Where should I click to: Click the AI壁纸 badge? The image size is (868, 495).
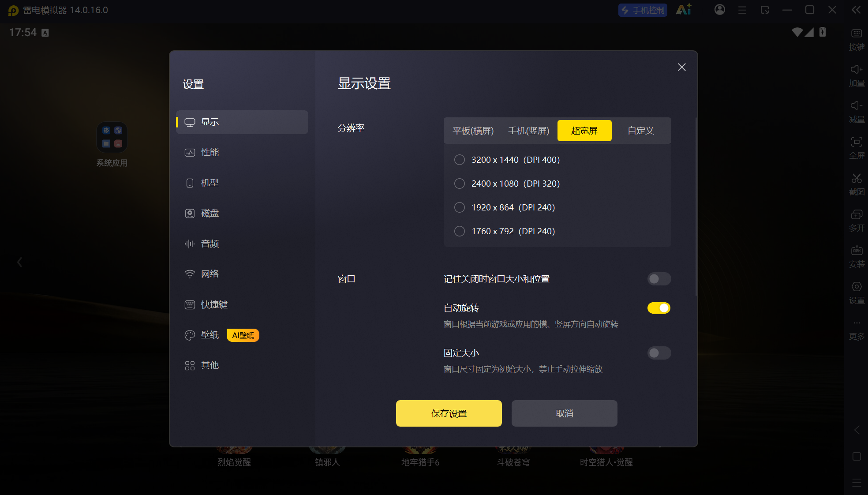tap(243, 335)
